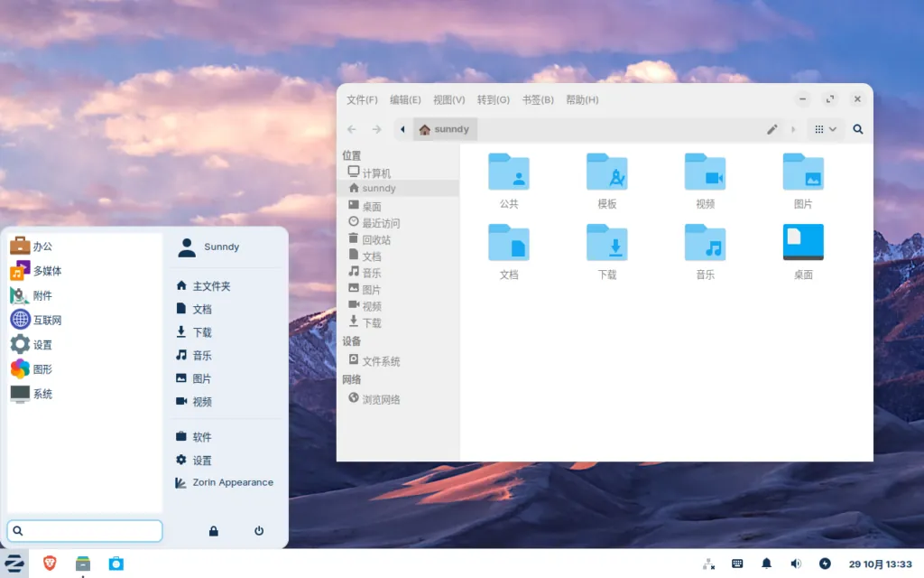Open the 视频 folder in file view
The height and width of the screenshot is (578, 924).
pyautogui.click(x=705, y=181)
